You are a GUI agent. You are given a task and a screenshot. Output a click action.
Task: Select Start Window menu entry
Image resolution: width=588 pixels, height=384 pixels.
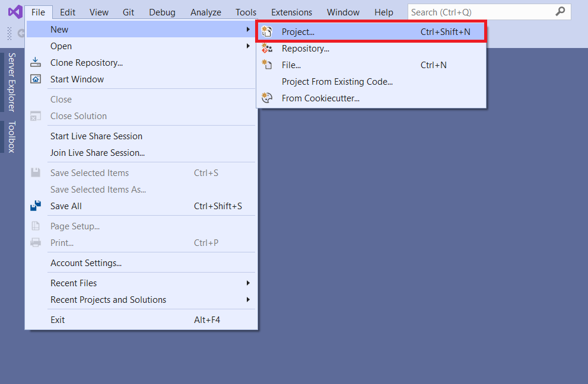tap(141, 79)
